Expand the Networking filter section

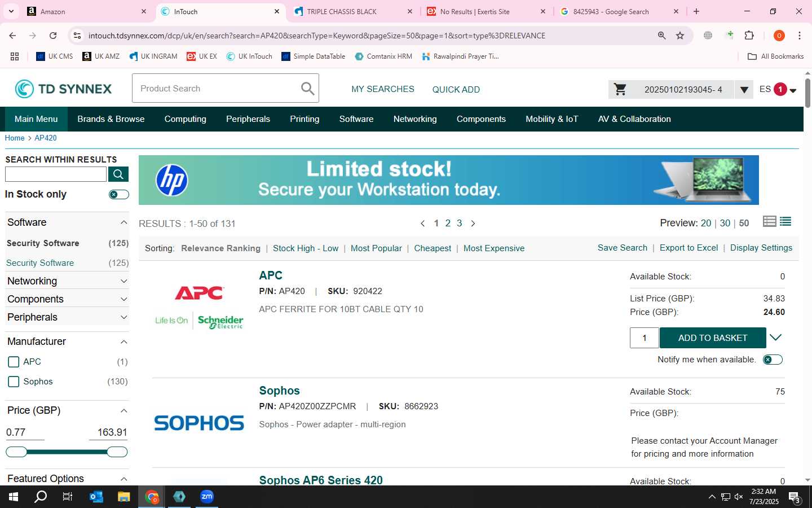point(124,281)
